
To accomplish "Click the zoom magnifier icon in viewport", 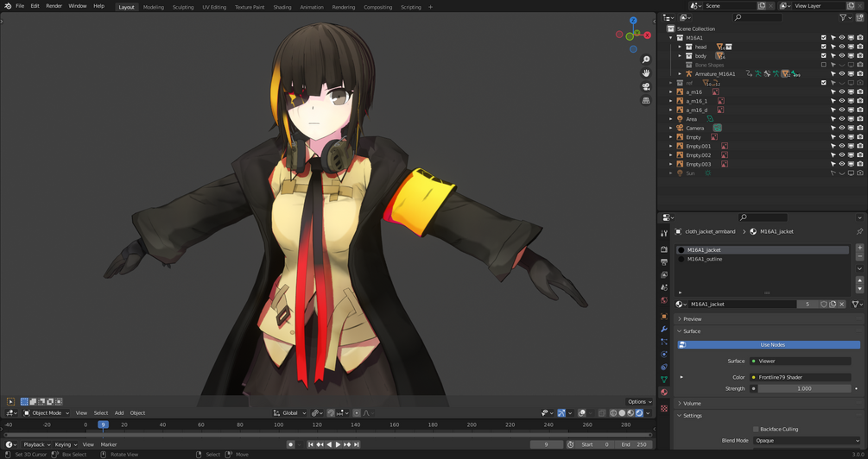I will coord(645,60).
